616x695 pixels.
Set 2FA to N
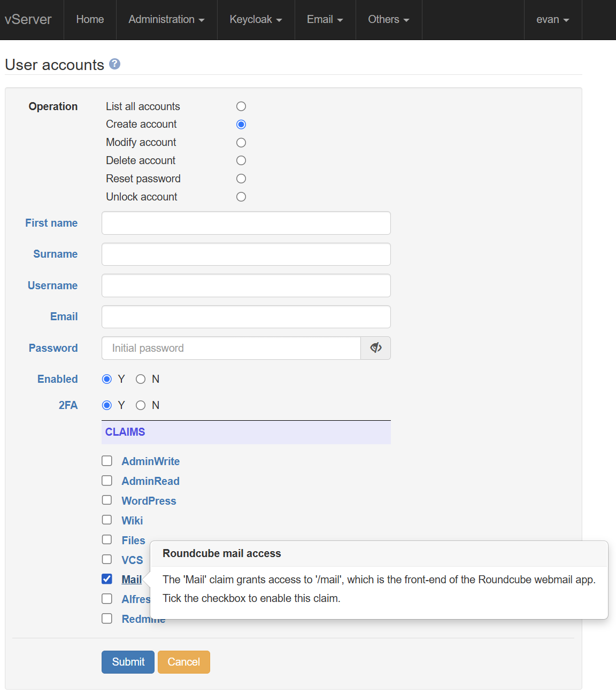(141, 405)
